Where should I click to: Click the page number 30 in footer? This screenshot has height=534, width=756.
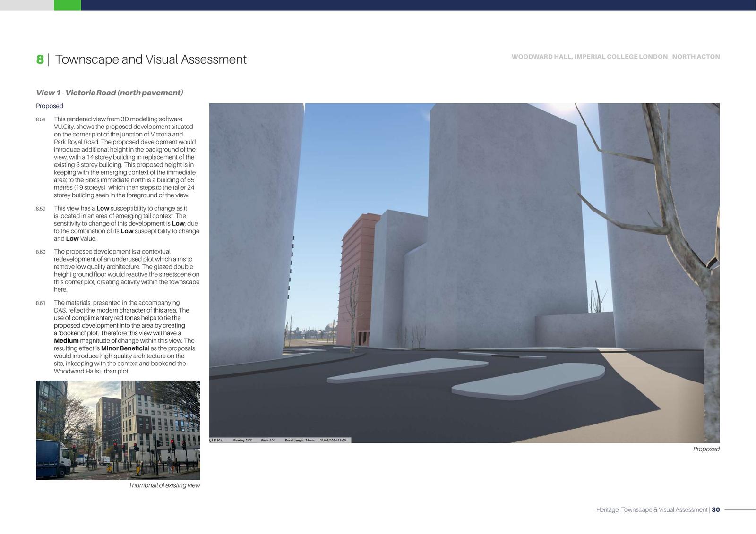(x=716, y=509)
